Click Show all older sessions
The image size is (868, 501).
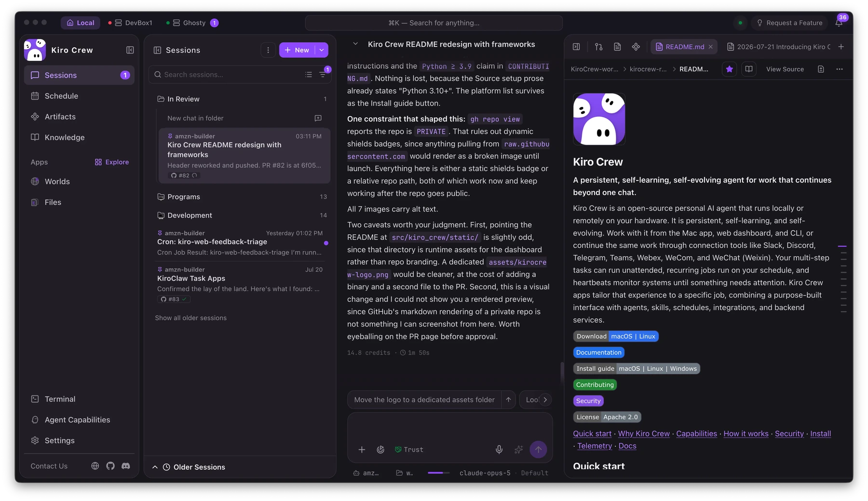coord(191,318)
